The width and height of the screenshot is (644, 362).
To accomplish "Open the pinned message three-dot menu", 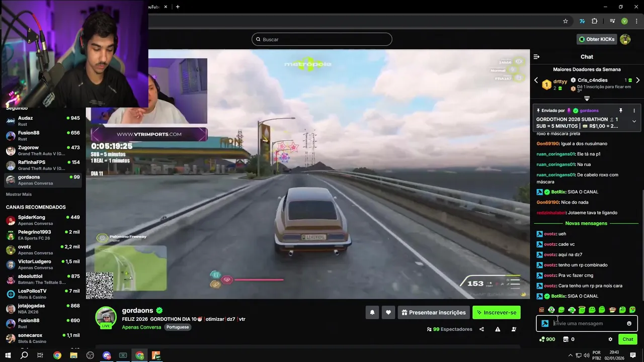I will [x=634, y=111].
